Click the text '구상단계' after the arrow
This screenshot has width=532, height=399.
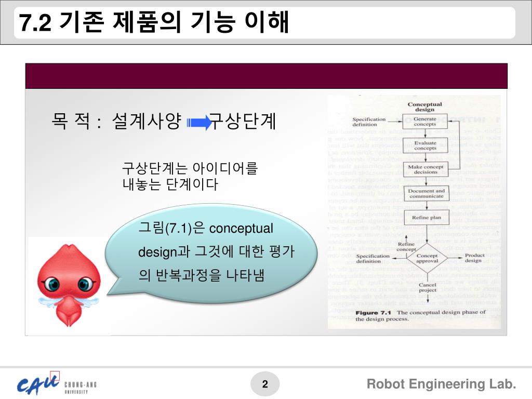coord(242,121)
